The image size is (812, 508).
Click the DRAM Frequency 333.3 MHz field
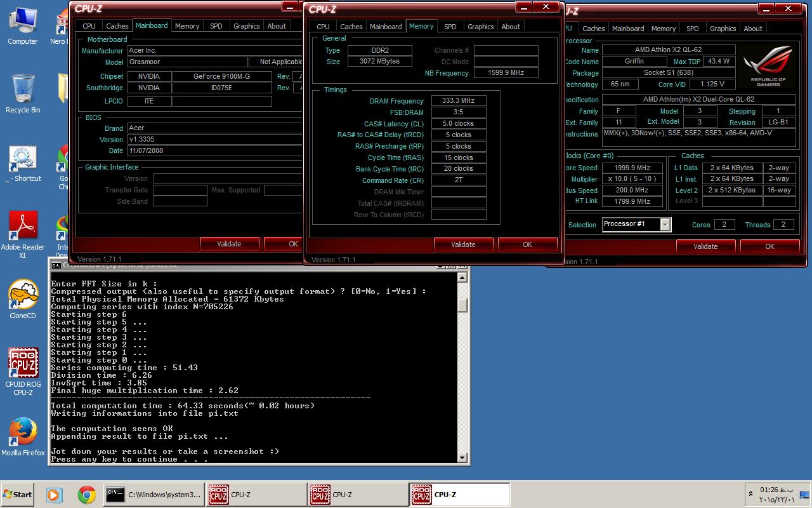pos(459,101)
